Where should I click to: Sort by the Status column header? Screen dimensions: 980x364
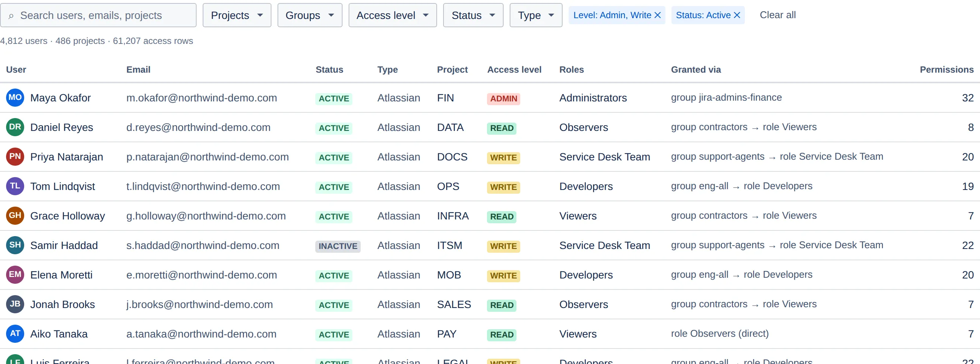click(329, 70)
